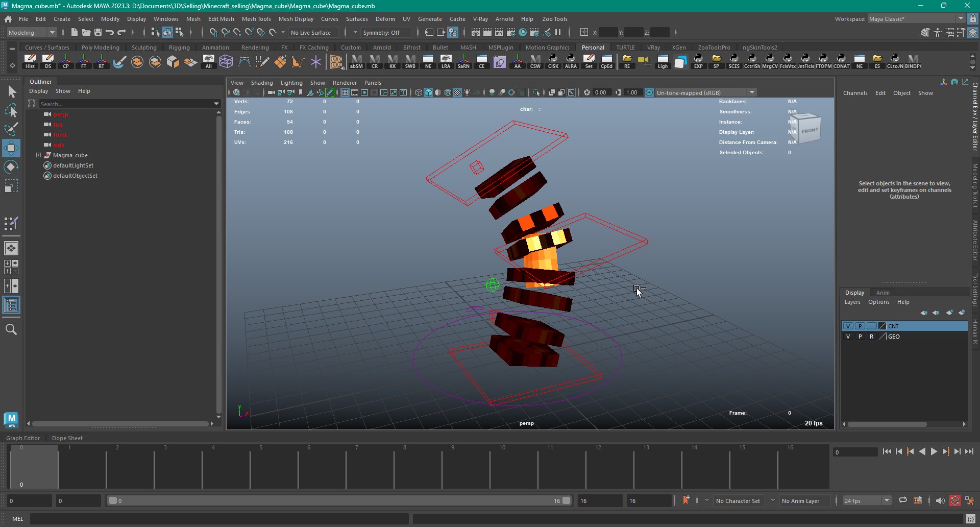The height and width of the screenshot is (527, 980).
Task: Toggle visibility V of GEO layer
Action: [x=848, y=337]
